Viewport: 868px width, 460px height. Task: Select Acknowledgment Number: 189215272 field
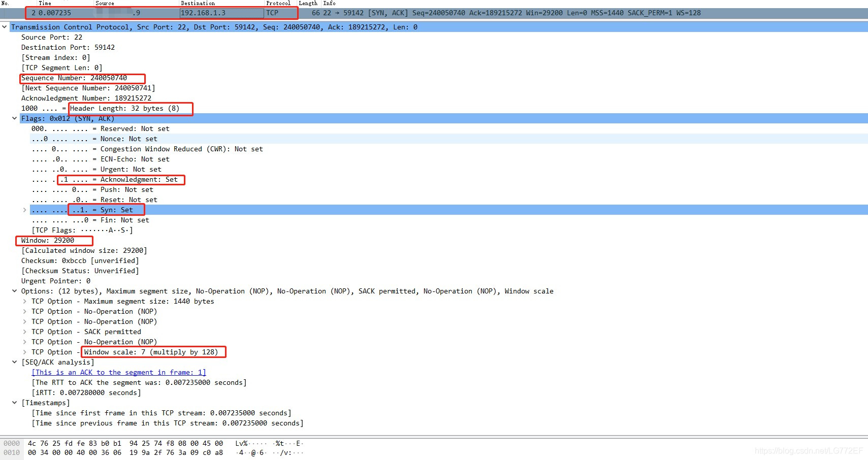[86, 98]
